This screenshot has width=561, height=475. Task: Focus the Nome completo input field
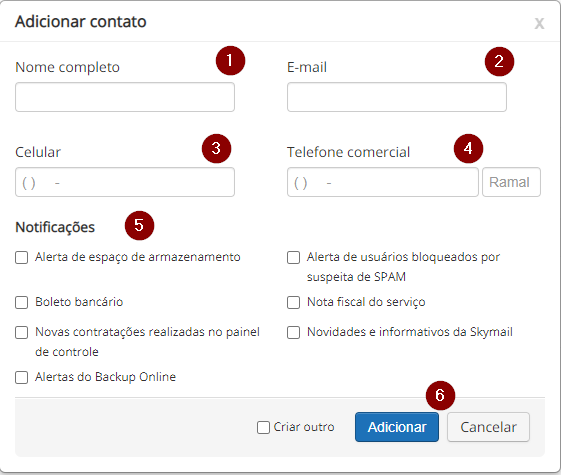click(x=125, y=97)
